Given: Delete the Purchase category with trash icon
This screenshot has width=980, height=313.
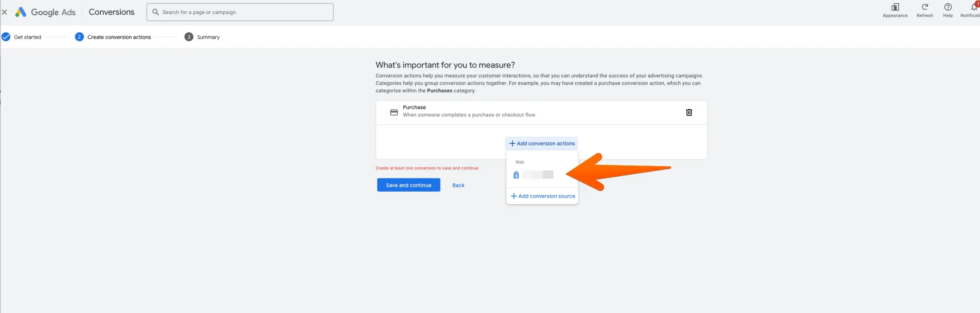Looking at the screenshot, I should pyautogui.click(x=689, y=113).
